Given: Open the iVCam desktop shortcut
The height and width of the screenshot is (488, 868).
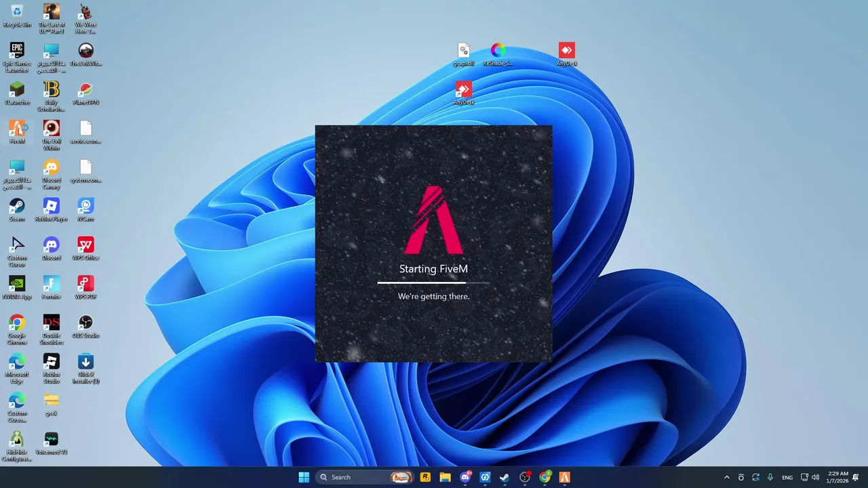Looking at the screenshot, I should point(85,209).
